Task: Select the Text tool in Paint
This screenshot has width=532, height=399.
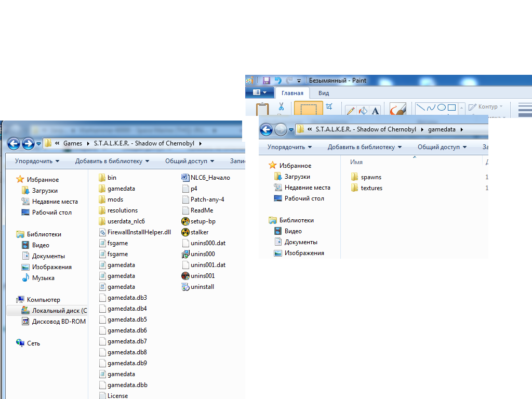Action: point(375,111)
